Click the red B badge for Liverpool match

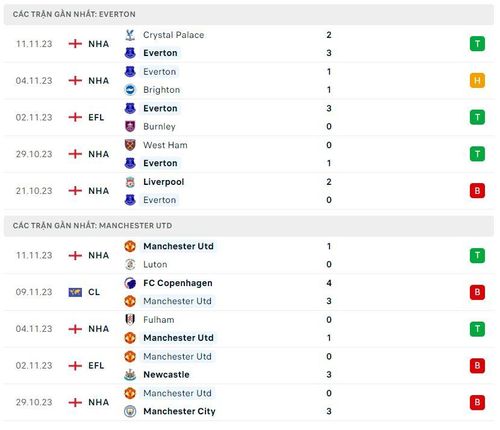[477, 191]
